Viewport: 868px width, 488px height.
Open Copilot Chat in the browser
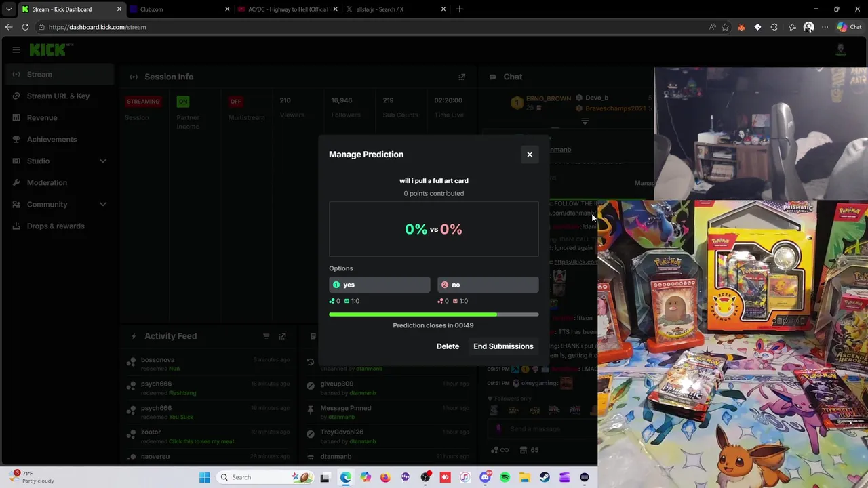coord(849,27)
